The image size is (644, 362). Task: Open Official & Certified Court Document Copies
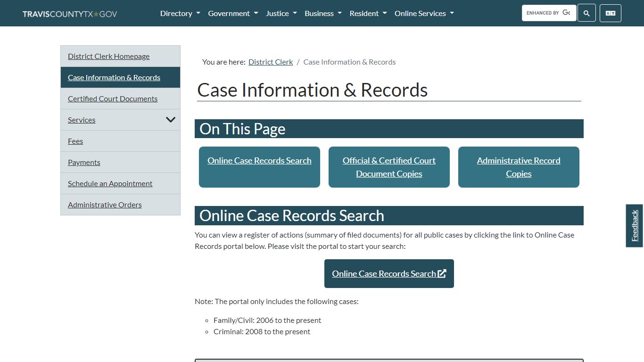388,167
